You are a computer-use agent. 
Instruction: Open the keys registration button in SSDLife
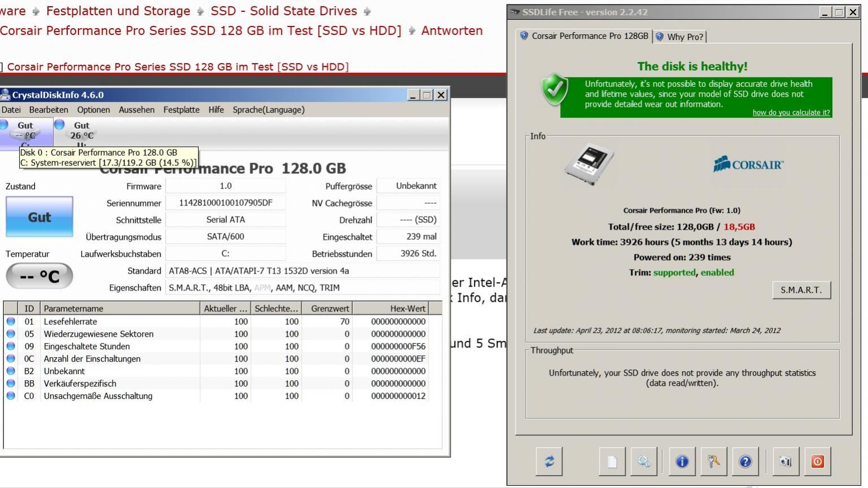point(714,461)
